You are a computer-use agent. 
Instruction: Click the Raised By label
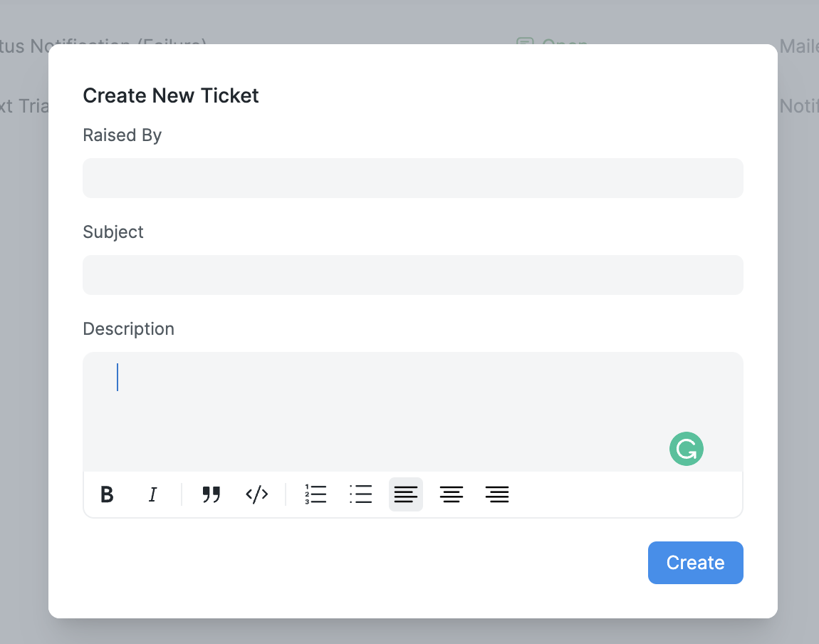(122, 135)
